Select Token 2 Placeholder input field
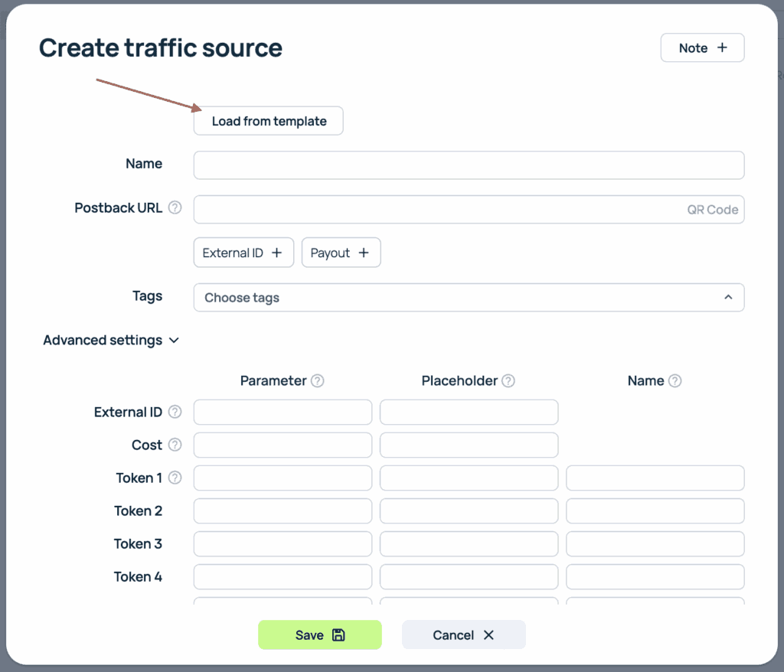The height and width of the screenshot is (672, 784). point(469,511)
